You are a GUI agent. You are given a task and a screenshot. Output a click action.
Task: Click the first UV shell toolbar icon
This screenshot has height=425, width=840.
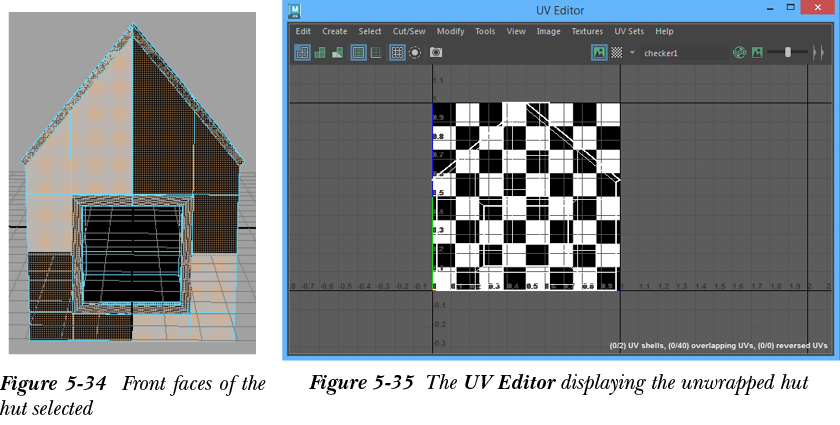(x=302, y=52)
